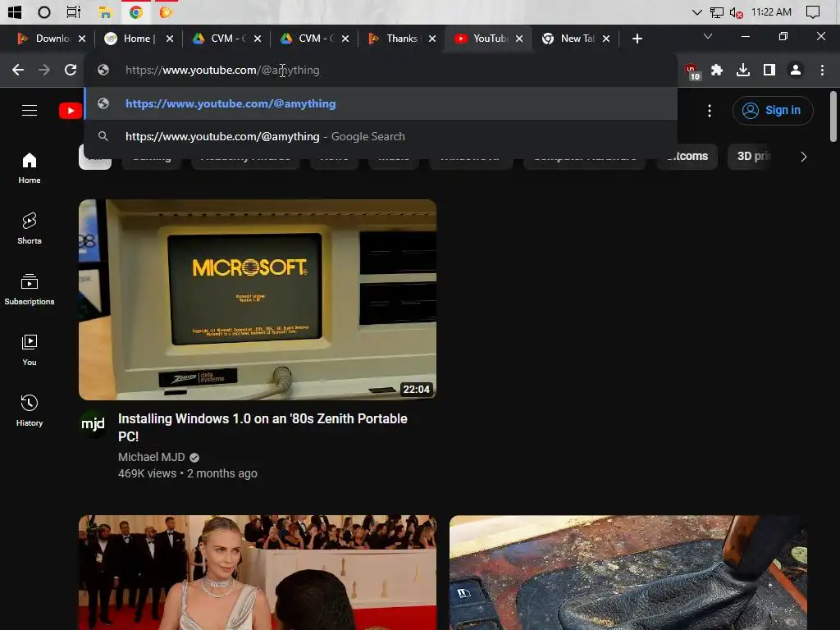
Task: Close the Thanks tab
Action: (431, 39)
